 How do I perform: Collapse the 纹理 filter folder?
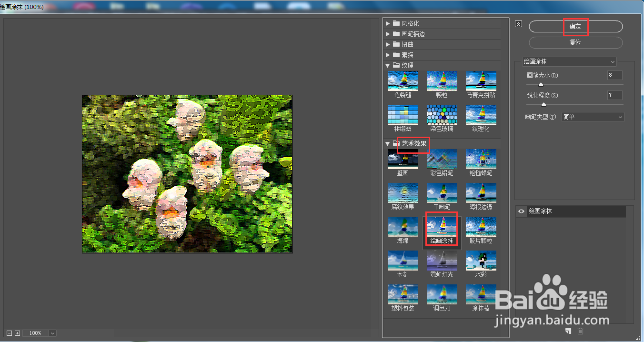(x=388, y=65)
